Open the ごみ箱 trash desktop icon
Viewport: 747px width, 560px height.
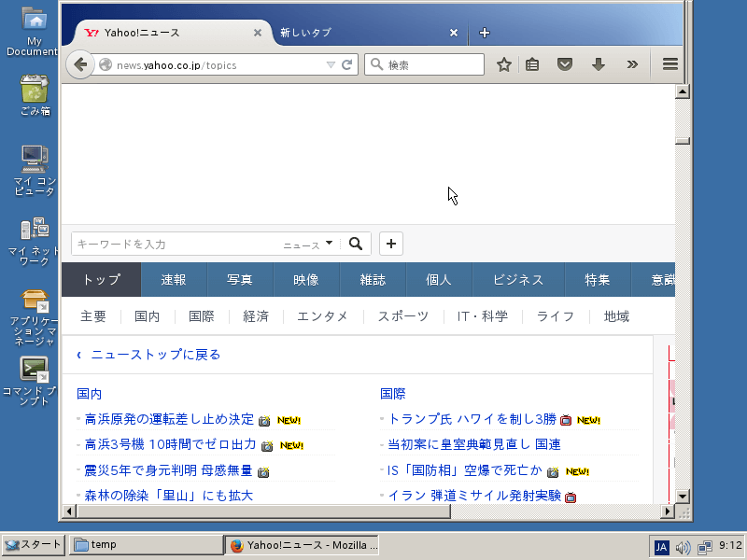[x=35, y=96]
